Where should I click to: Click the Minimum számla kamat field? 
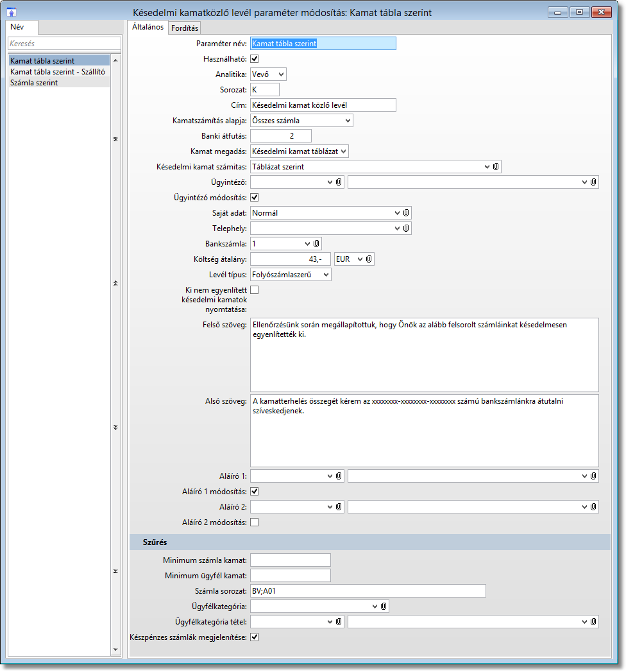click(x=291, y=560)
